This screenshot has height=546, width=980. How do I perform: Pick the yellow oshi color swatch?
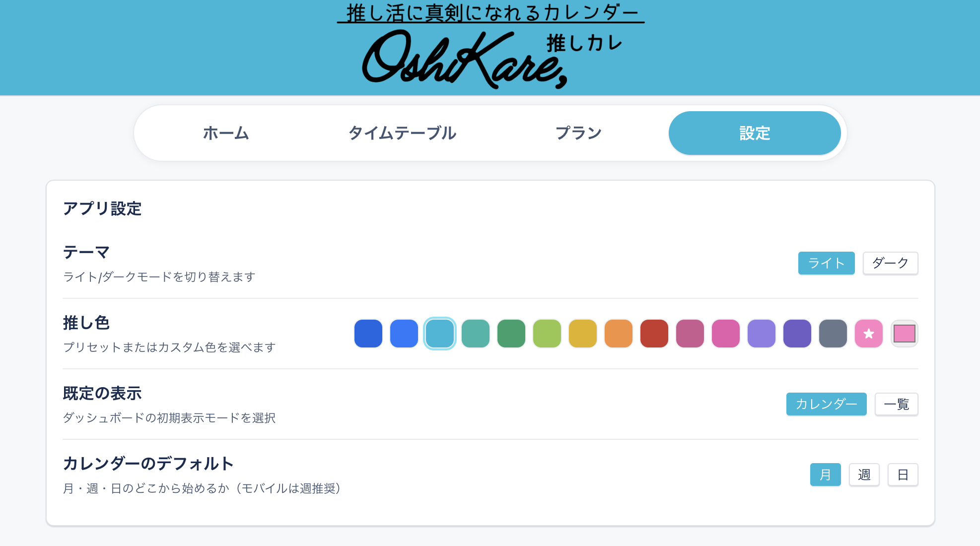click(582, 333)
